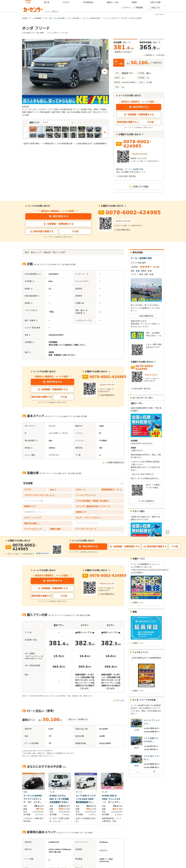Collapse the 安全装備 equipment section
Screen dimensions: 186x868
point(122,483)
